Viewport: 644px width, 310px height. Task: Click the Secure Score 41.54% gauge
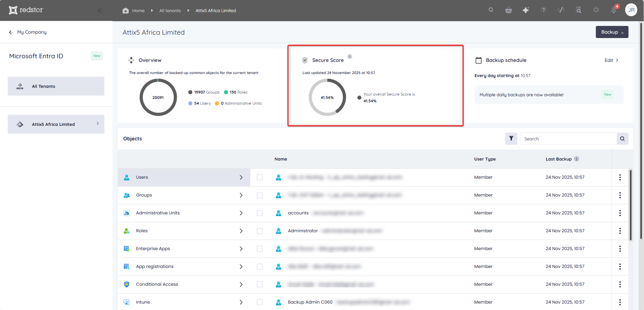[327, 97]
